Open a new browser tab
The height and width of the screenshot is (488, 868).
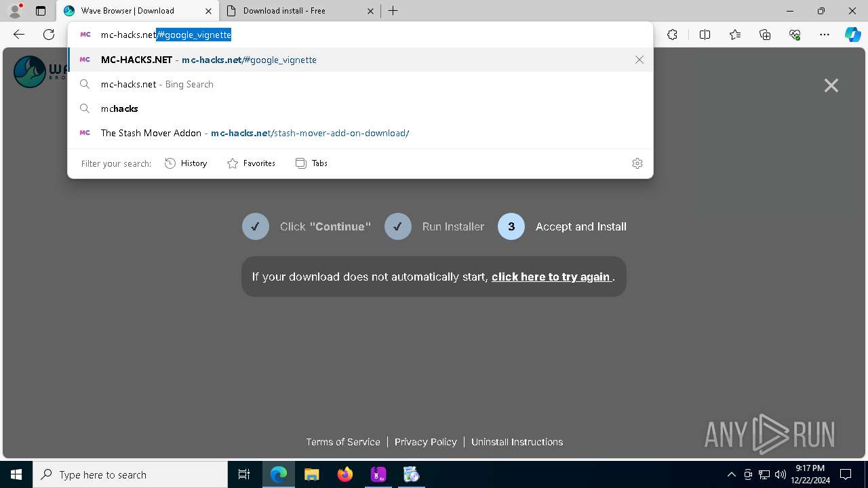click(393, 11)
